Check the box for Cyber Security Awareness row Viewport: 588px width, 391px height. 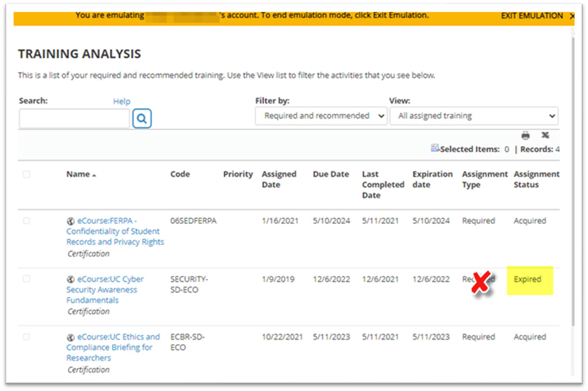26,279
